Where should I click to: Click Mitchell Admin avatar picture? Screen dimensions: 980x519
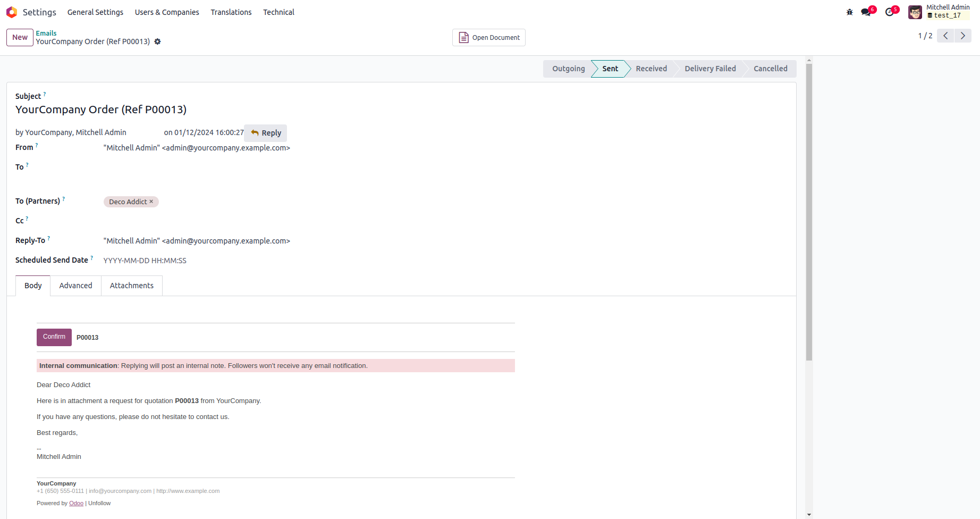tap(915, 12)
